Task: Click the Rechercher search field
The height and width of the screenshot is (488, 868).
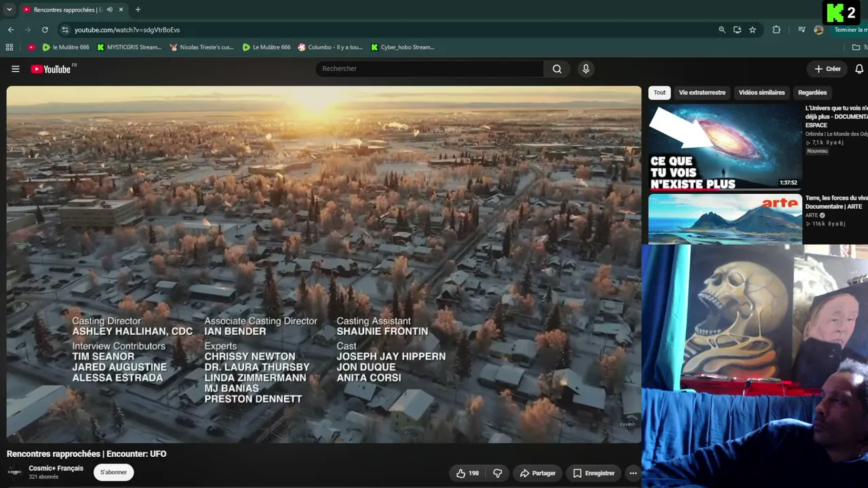Action: 430,68
